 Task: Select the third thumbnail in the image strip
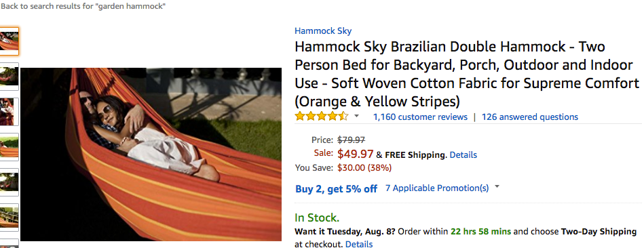click(x=9, y=112)
